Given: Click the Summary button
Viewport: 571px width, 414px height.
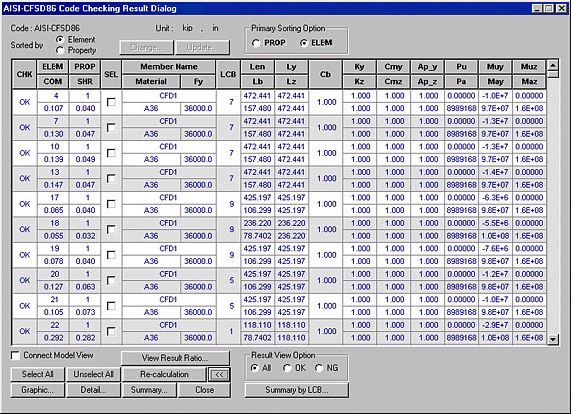Looking at the screenshot, I should pyautogui.click(x=149, y=390).
